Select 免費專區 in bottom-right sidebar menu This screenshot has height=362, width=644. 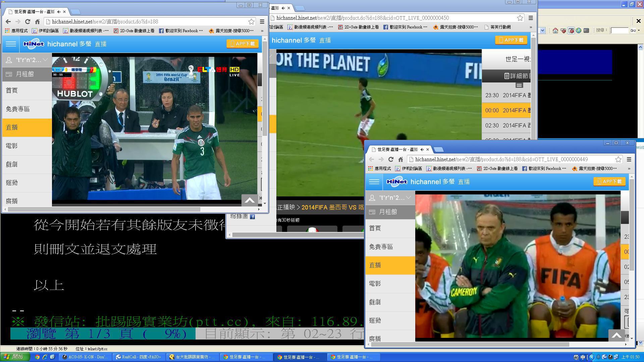[381, 247]
